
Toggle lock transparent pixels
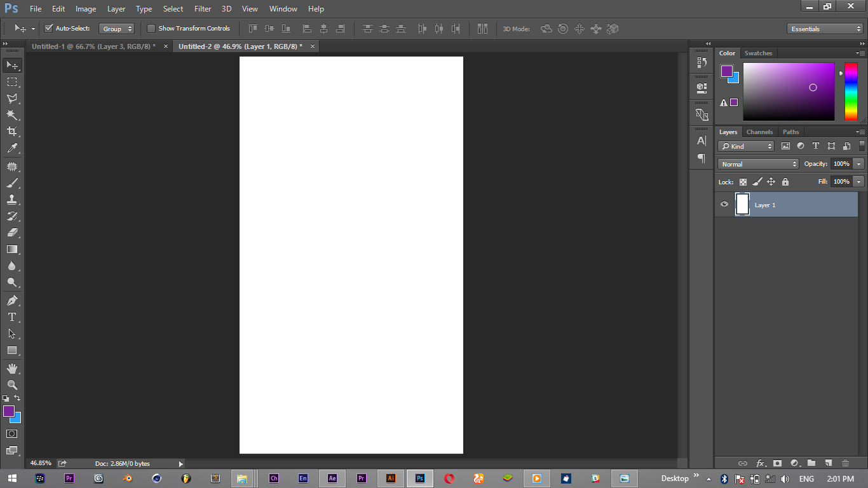click(743, 182)
